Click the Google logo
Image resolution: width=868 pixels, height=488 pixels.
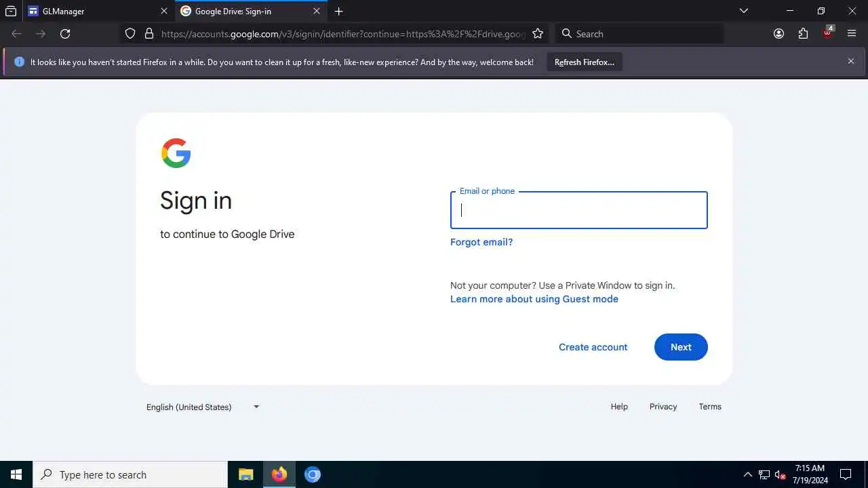click(176, 153)
